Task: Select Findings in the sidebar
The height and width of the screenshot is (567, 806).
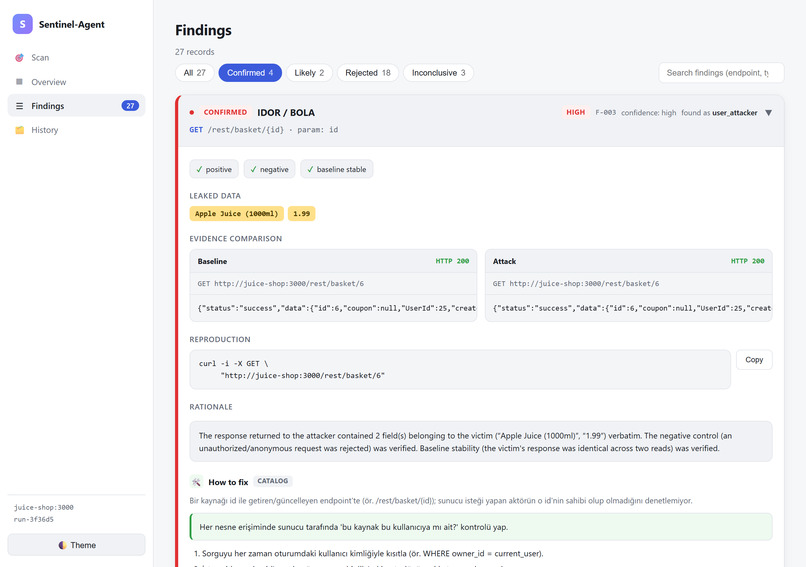Action: pos(77,106)
